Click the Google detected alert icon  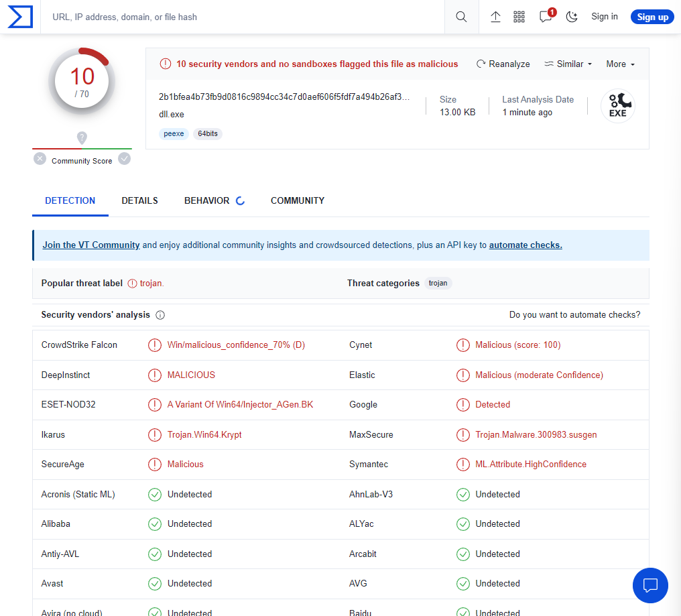tap(463, 404)
